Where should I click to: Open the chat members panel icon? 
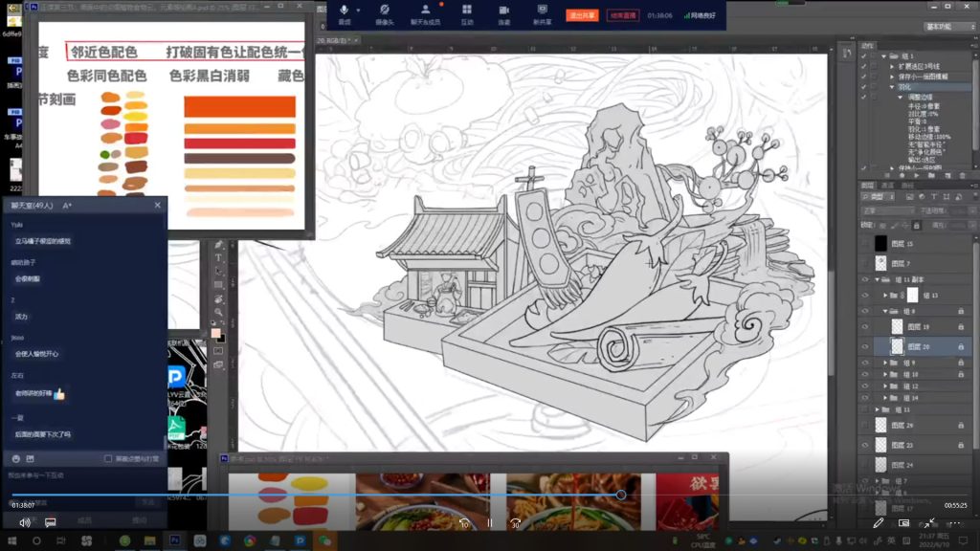pyautogui.click(x=425, y=9)
